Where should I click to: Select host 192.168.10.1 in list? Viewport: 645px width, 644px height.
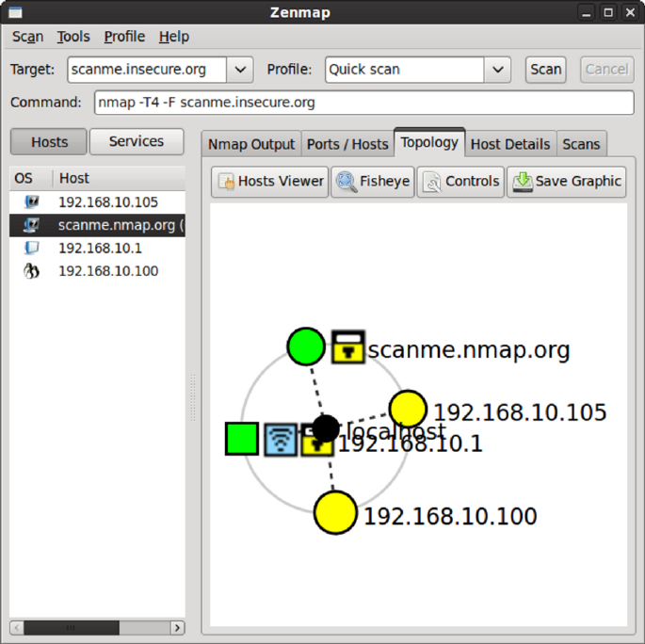tap(97, 248)
